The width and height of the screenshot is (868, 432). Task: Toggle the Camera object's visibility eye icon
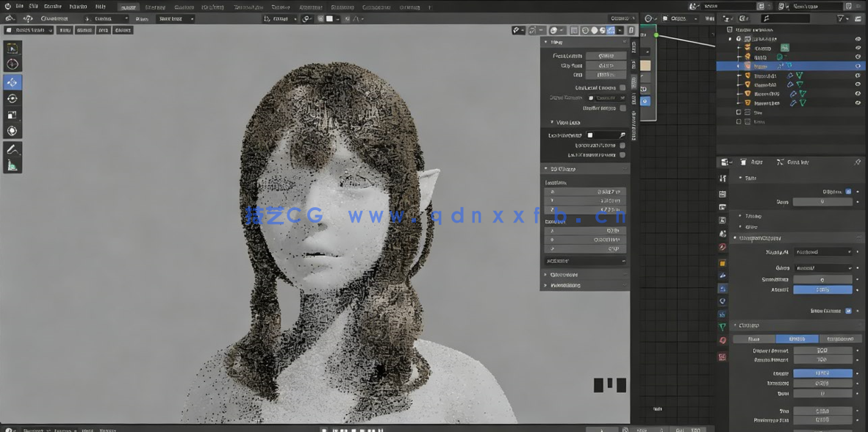858,48
